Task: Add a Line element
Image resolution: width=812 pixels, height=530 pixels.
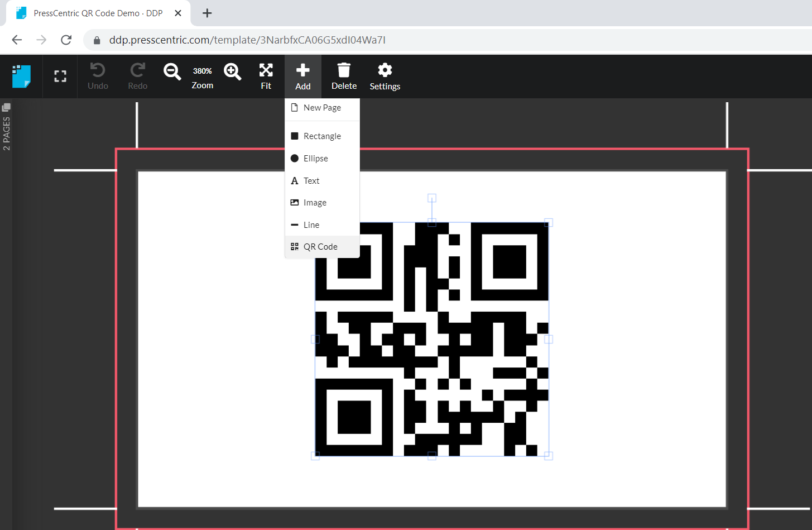Action: click(323, 225)
